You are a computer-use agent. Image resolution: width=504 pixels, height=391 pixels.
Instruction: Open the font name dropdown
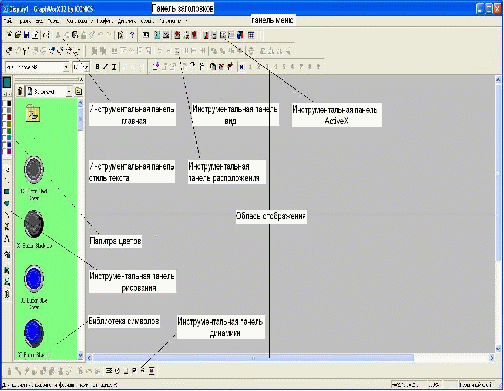[66, 67]
